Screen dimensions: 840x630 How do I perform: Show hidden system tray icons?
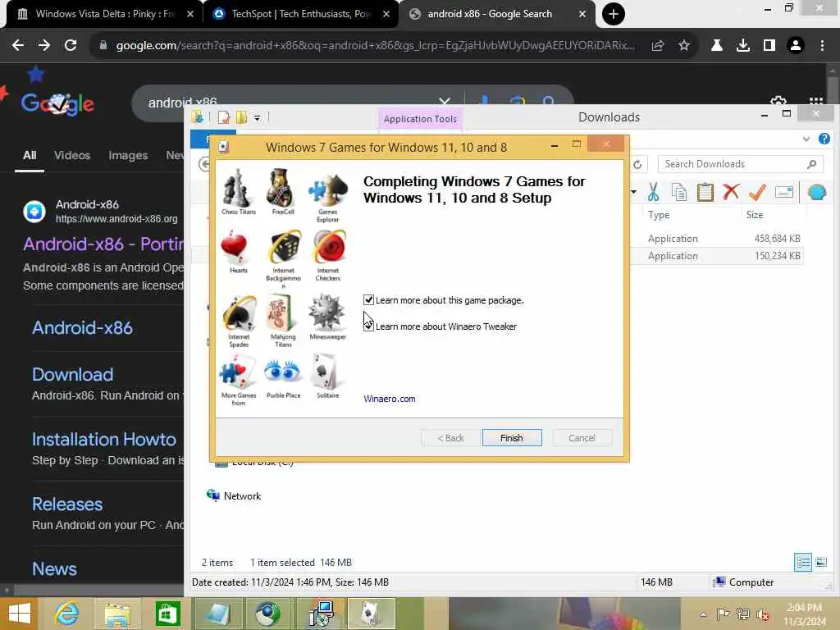coord(703,614)
